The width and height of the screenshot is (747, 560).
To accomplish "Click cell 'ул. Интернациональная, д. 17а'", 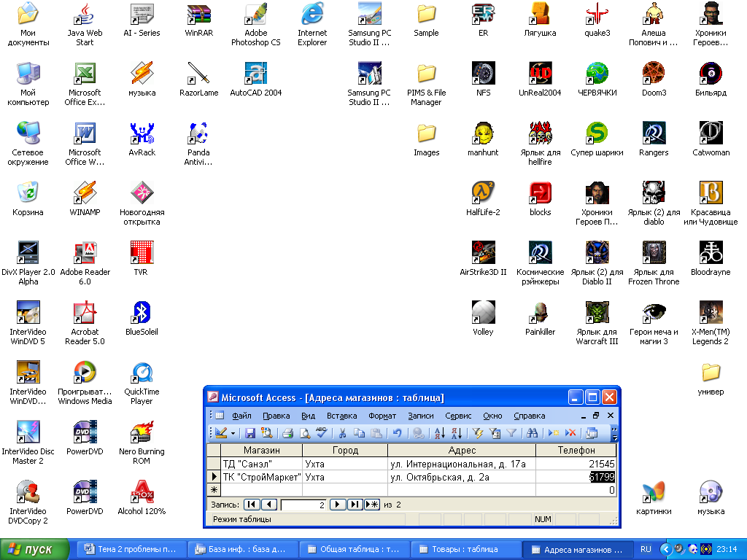I will pos(462,464).
